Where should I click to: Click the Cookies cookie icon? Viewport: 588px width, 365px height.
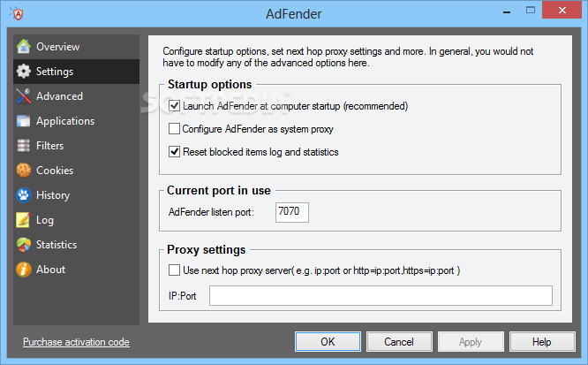(23, 171)
